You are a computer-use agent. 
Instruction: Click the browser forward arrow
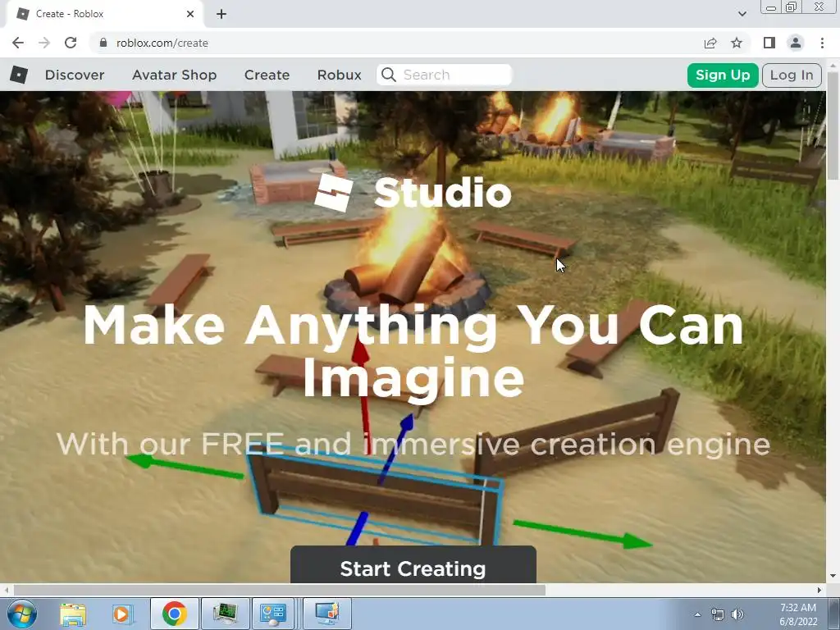coord(44,43)
